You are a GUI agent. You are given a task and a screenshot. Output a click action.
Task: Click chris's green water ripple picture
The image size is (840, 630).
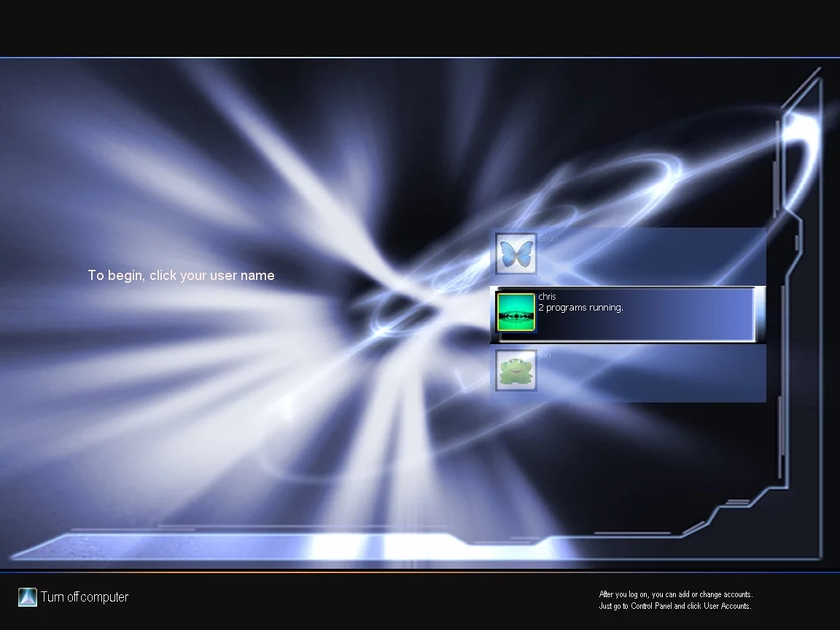[x=516, y=312]
